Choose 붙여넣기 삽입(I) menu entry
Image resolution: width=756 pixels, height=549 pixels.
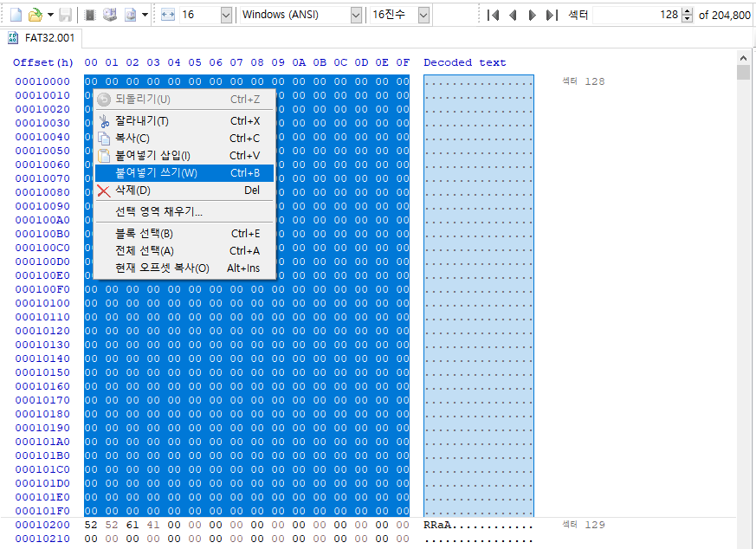pos(184,156)
